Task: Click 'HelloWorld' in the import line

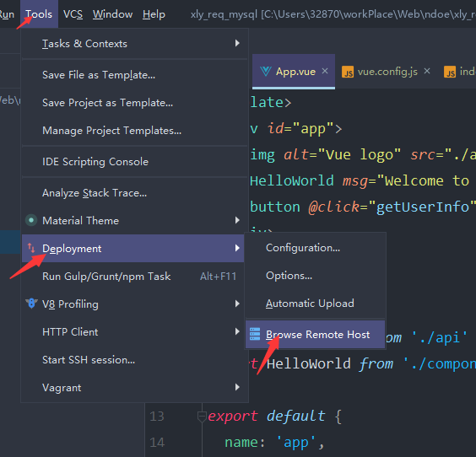Action: point(309,363)
